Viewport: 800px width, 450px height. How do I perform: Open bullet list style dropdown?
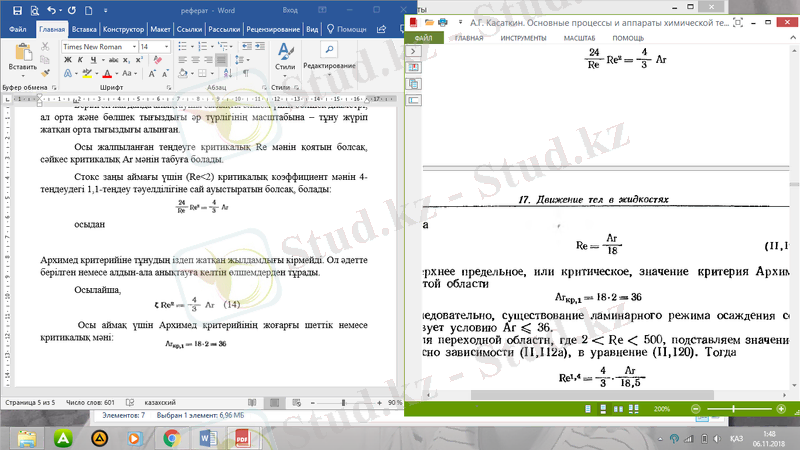pos(192,47)
